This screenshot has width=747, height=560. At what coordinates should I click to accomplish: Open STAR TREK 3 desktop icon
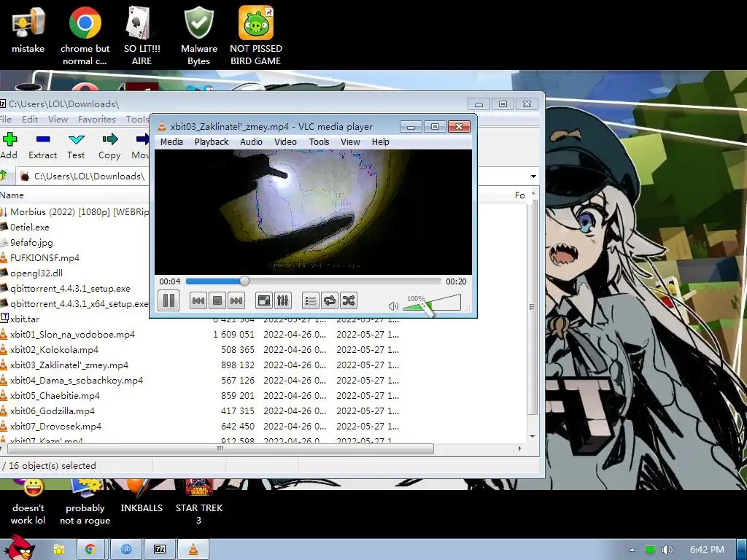[198, 502]
